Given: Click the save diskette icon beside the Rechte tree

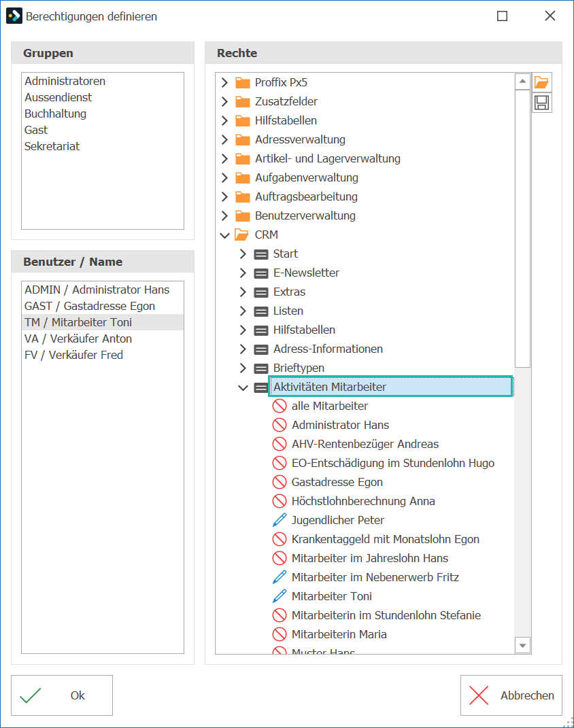Looking at the screenshot, I should (x=541, y=103).
